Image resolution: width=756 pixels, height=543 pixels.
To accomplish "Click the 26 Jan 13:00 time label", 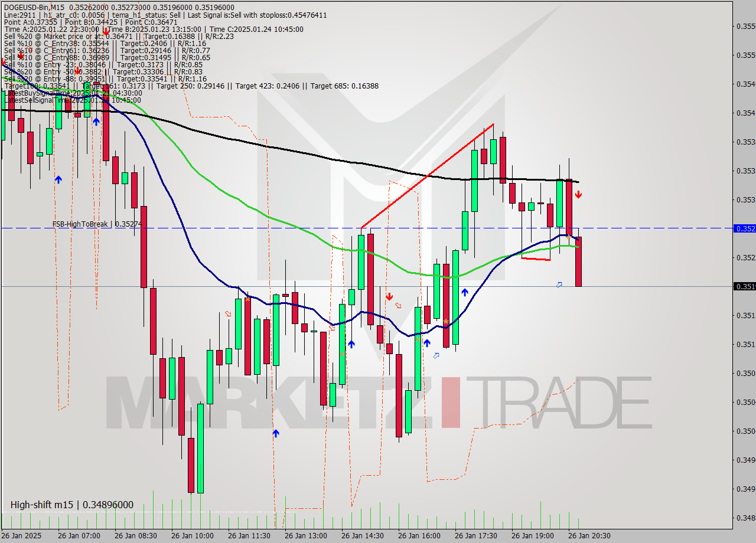I will pyautogui.click(x=306, y=536).
